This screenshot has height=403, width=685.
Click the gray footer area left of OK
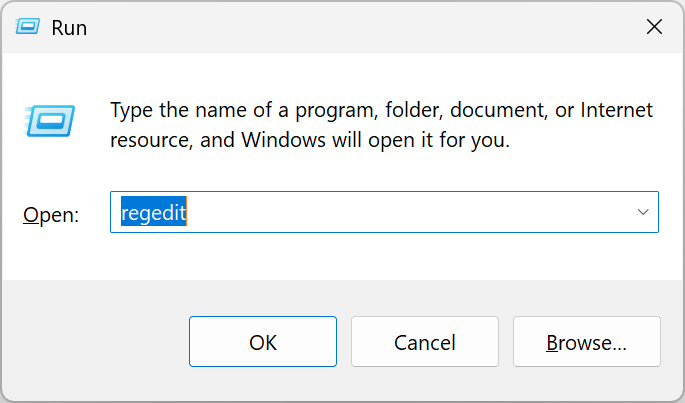click(x=95, y=343)
